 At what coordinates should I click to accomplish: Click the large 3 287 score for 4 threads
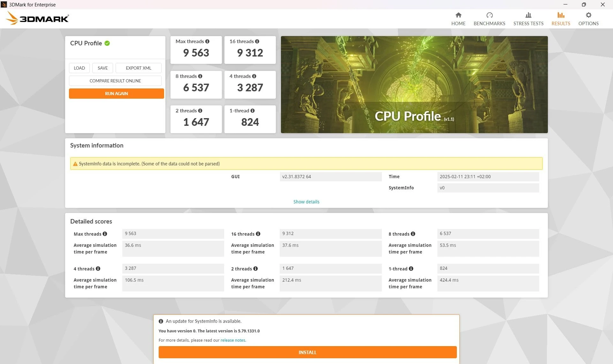250,87
